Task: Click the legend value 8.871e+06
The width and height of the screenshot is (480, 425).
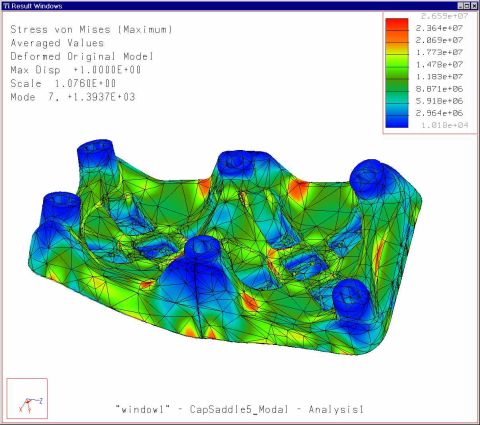Action: tap(439, 89)
